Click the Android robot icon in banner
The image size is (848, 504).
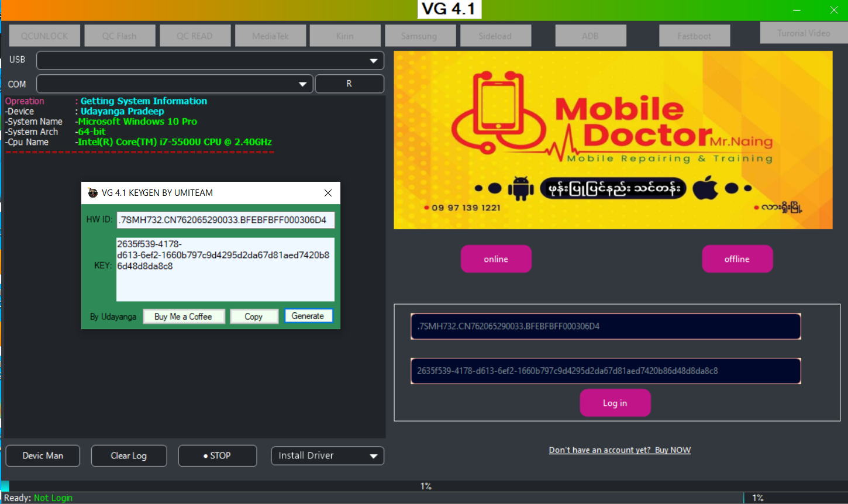pyautogui.click(x=521, y=188)
